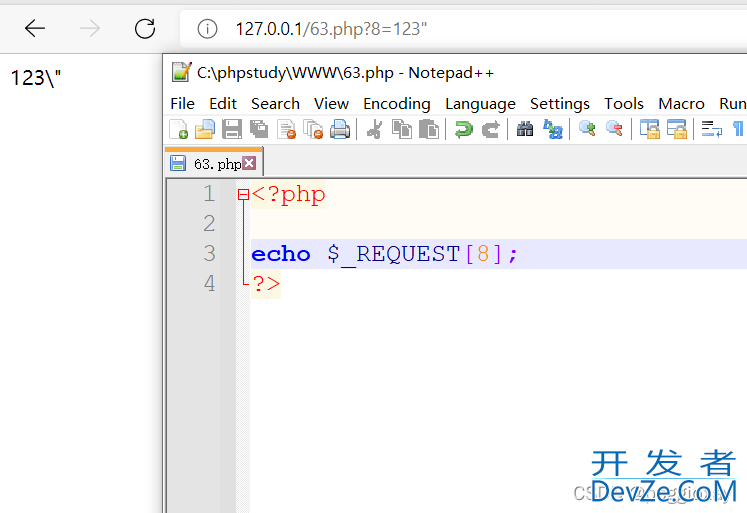Viewport: 747px width, 513px height.
Task: Click the Synchronize vertical scrolling icon
Action: (649, 129)
